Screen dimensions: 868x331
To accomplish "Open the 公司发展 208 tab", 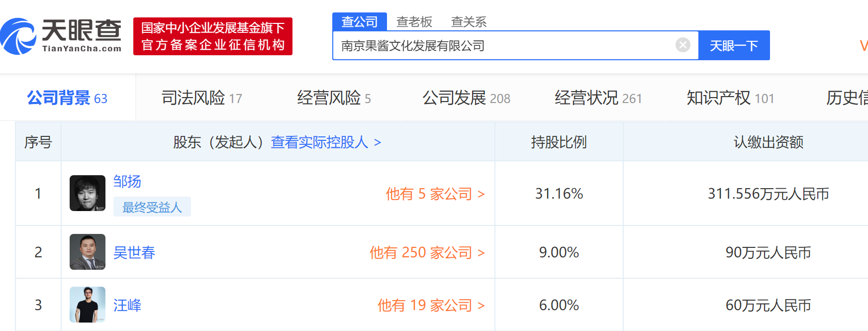I will [467, 98].
